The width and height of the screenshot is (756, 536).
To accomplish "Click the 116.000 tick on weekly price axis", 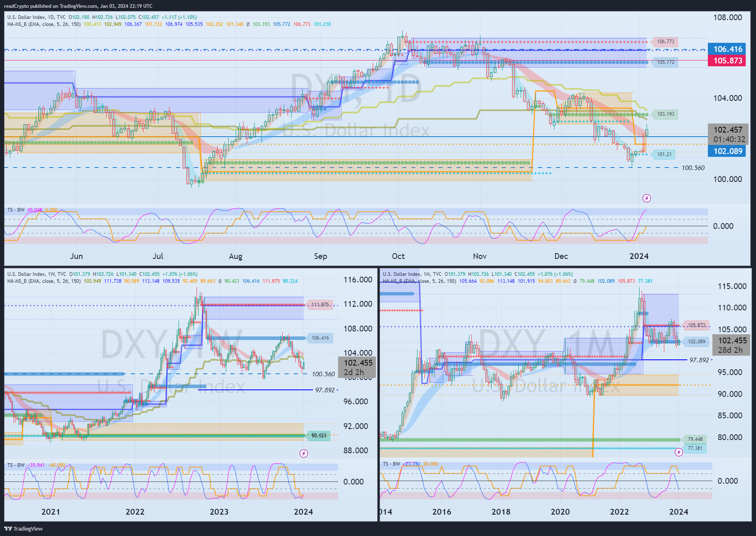I will [358, 280].
